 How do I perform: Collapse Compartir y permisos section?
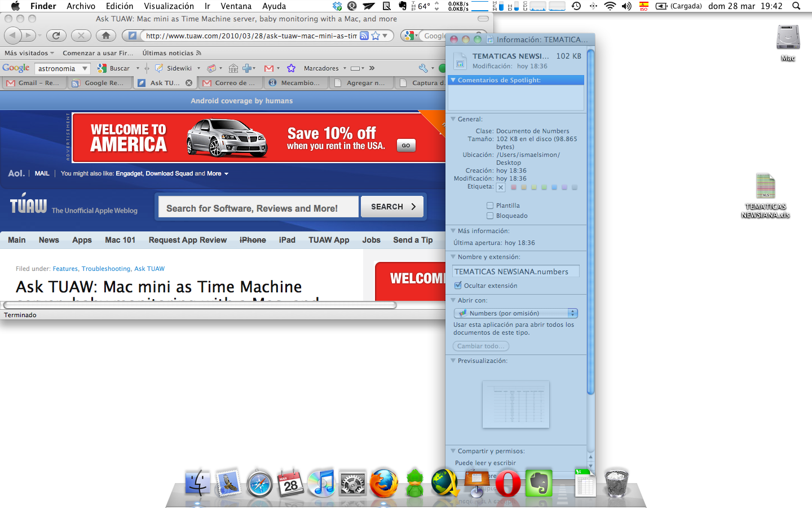click(453, 451)
